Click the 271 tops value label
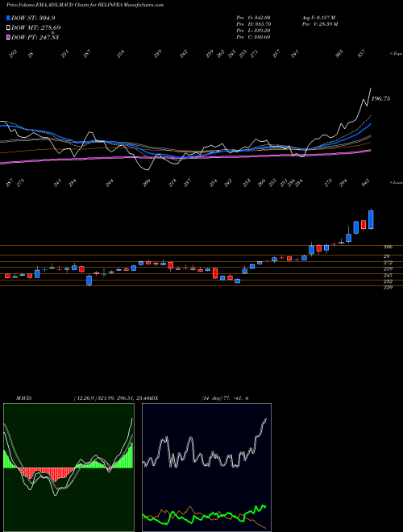The width and height of the screenshot is (403, 532). coord(254,53)
